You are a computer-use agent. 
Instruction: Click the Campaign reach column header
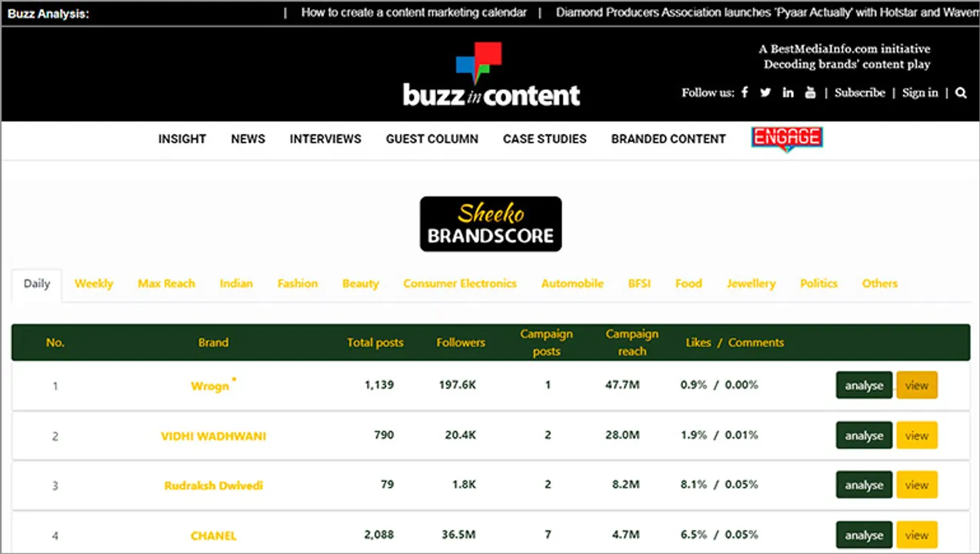(x=632, y=342)
